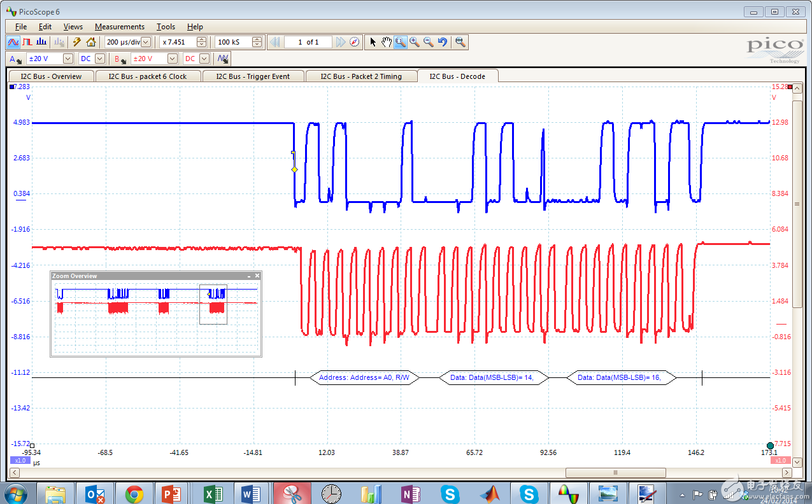This screenshot has height=504, width=812.
Task: Click the Zoom In magnifier icon
Action: (x=415, y=42)
